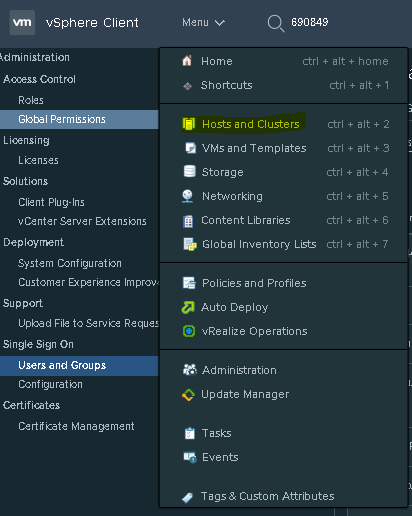Click the search magnifier icon
The height and width of the screenshot is (516, 412).
pyautogui.click(x=276, y=24)
